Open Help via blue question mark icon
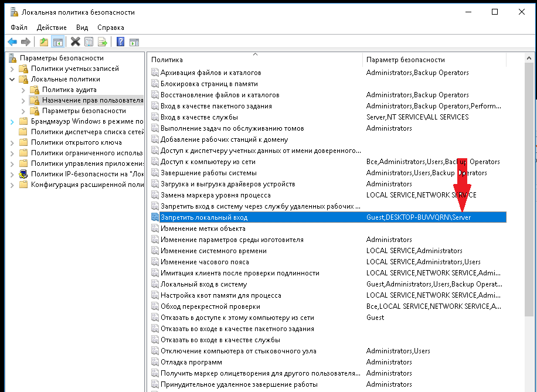The image size is (537, 392). (x=120, y=42)
